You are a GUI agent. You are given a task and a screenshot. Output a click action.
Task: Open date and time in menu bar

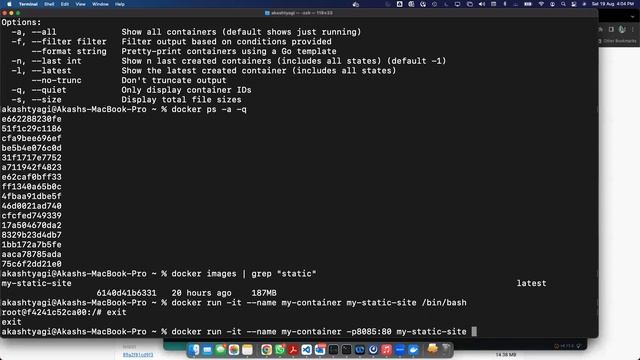(x=613, y=4)
